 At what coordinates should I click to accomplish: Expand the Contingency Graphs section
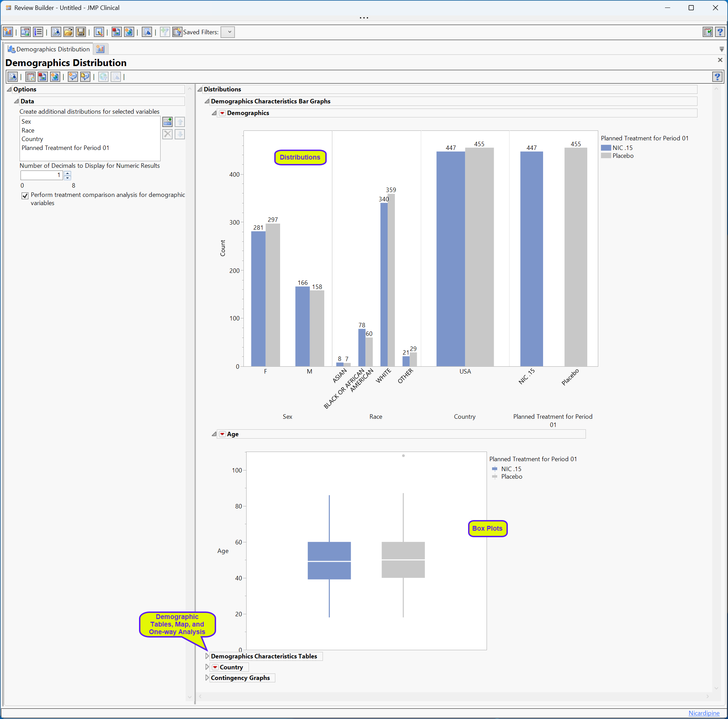tap(207, 678)
